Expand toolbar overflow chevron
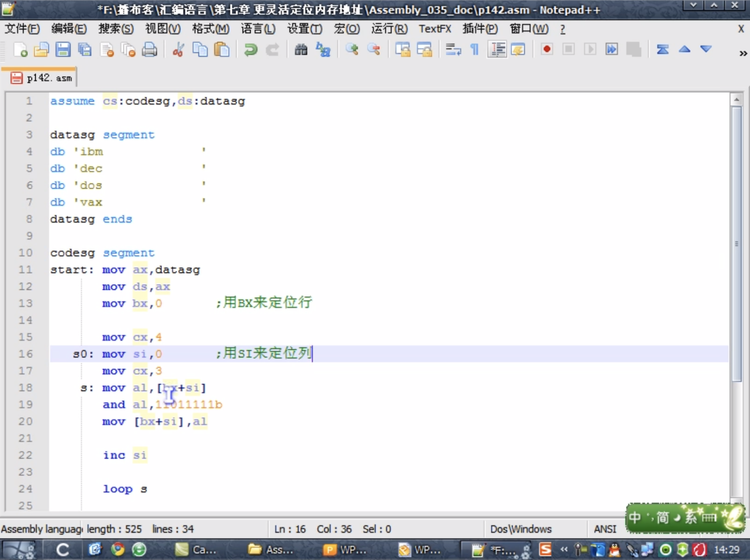 point(743,53)
